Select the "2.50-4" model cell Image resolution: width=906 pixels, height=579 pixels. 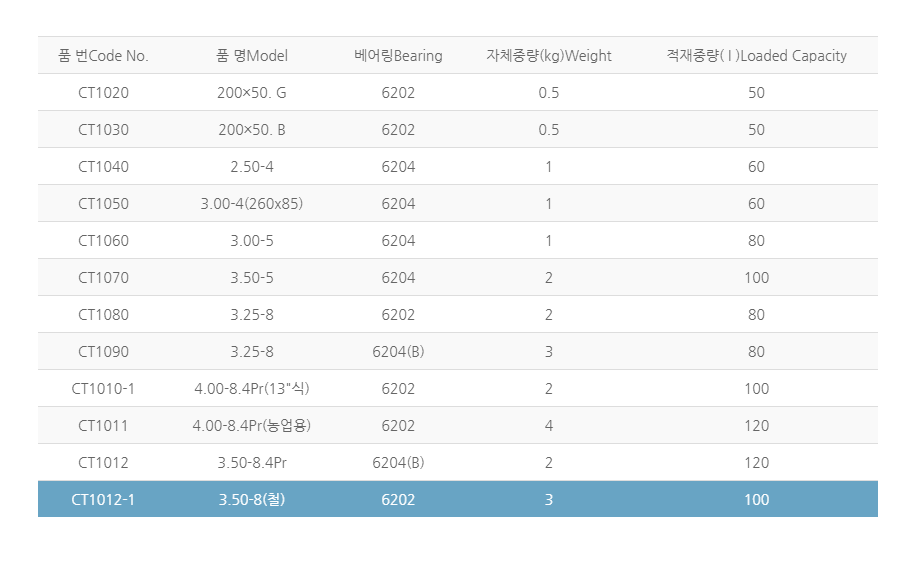point(251,167)
